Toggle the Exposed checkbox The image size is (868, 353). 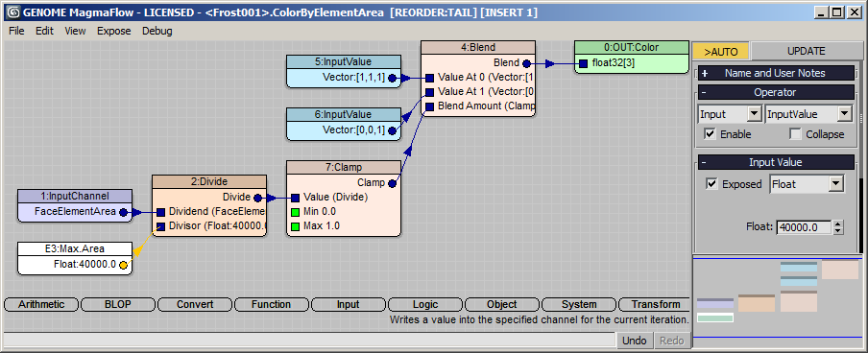point(711,184)
